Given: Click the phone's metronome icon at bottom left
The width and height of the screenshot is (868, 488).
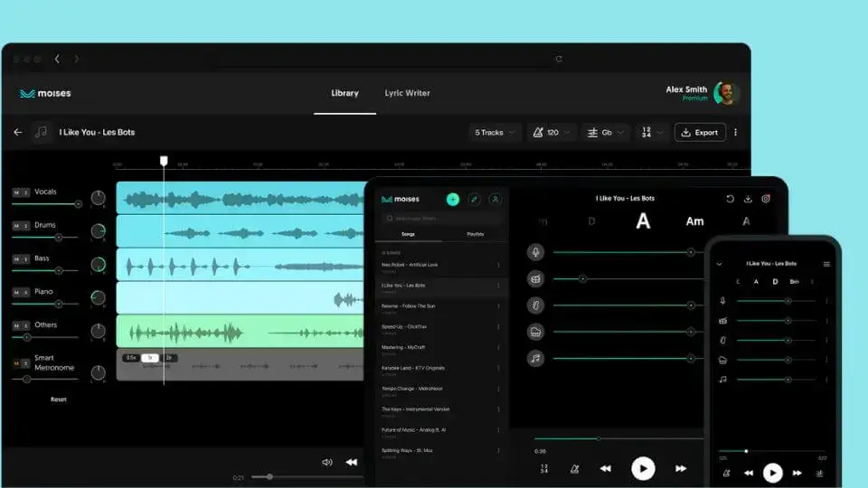Looking at the screenshot, I should point(726,473).
